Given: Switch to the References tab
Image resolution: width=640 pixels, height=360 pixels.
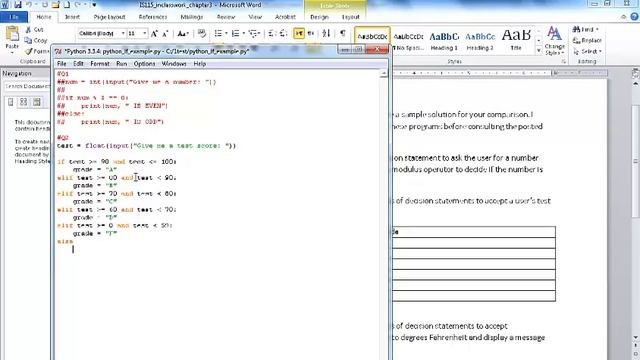Looking at the screenshot, I should coord(153,17).
